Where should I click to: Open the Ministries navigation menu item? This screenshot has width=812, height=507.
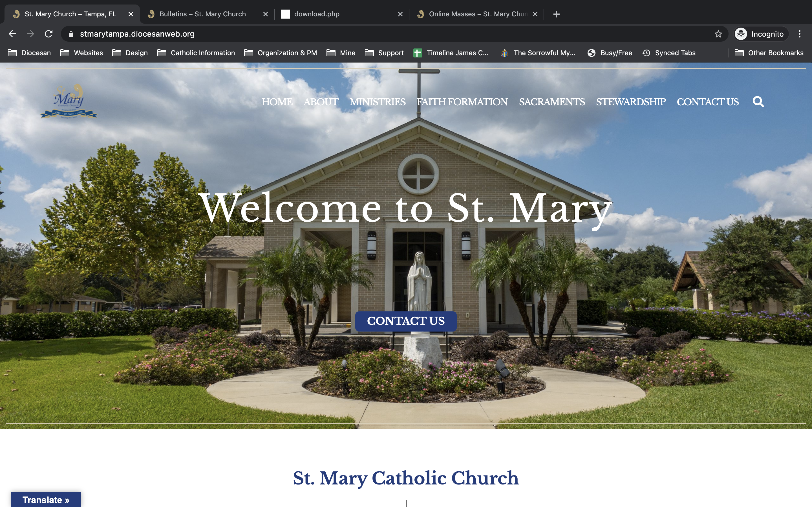[x=377, y=102]
